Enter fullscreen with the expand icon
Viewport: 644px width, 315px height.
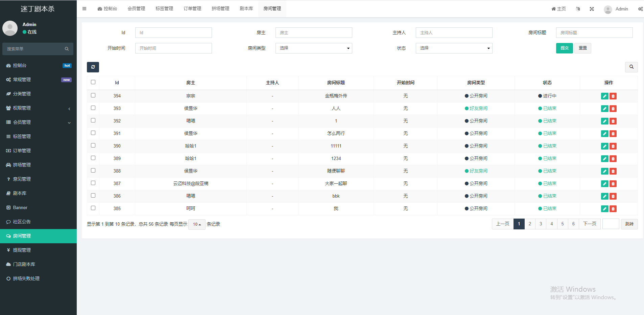coord(592,9)
